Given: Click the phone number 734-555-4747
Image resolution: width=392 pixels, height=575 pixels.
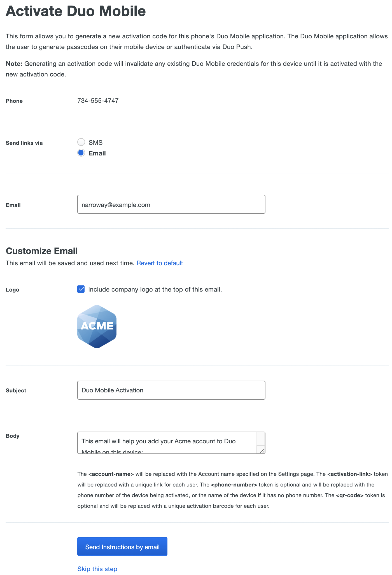Looking at the screenshot, I should pos(98,101).
